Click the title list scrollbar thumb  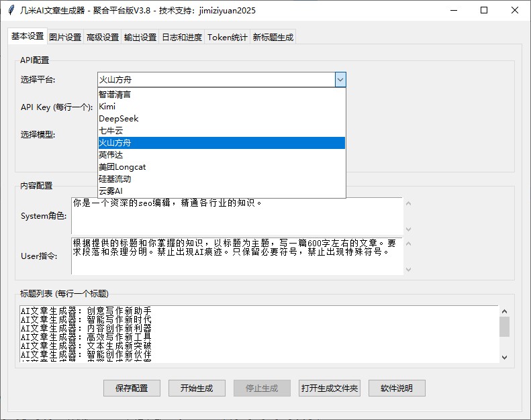505,327
